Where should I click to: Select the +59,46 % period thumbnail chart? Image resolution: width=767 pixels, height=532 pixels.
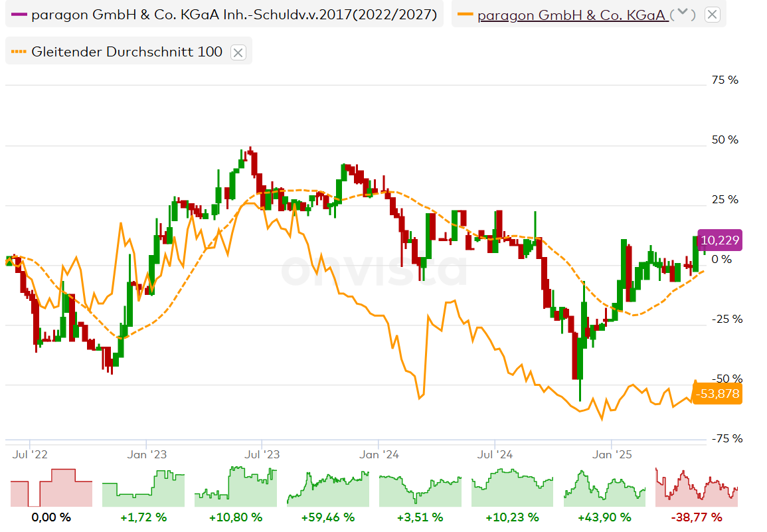[x=328, y=488]
